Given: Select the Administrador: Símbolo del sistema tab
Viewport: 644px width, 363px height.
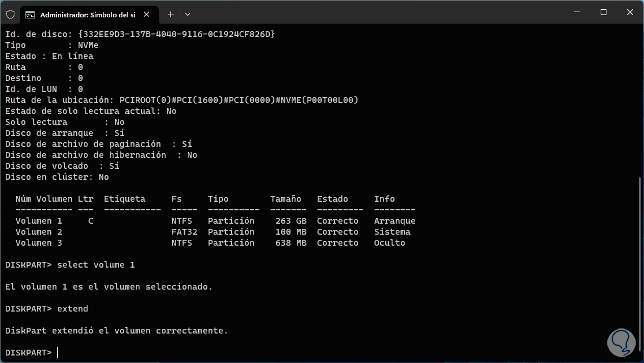Looking at the screenshot, I should click(87, 14).
